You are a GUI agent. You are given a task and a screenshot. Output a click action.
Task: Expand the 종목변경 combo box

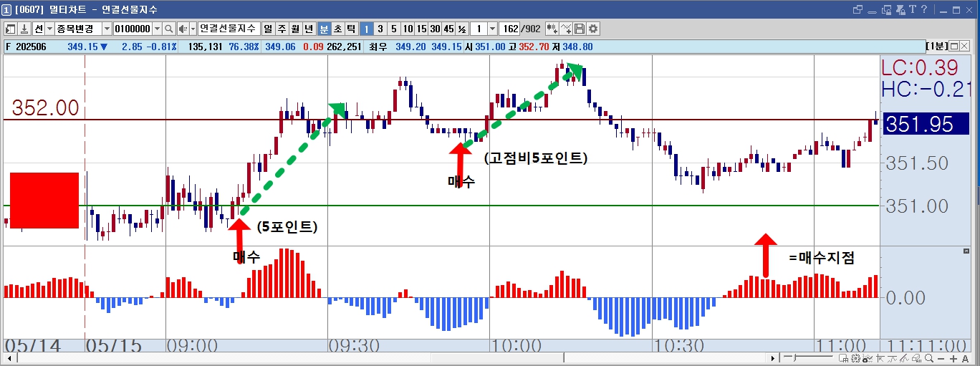tap(107, 29)
